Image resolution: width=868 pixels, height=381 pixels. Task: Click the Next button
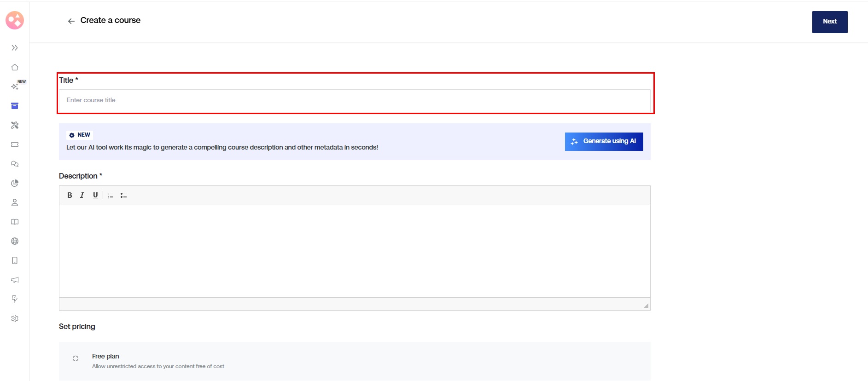coord(829,22)
